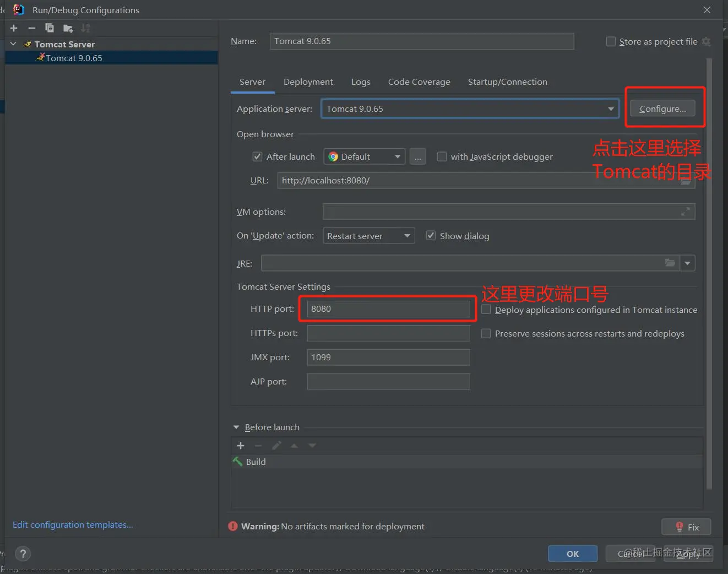Enable Deploy applications configured in Tomcat instance

486,310
